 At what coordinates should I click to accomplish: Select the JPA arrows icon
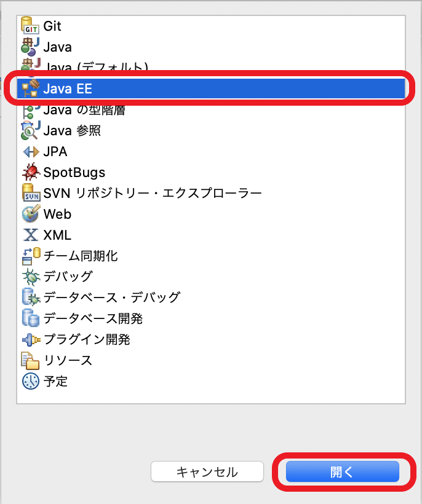[31, 151]
